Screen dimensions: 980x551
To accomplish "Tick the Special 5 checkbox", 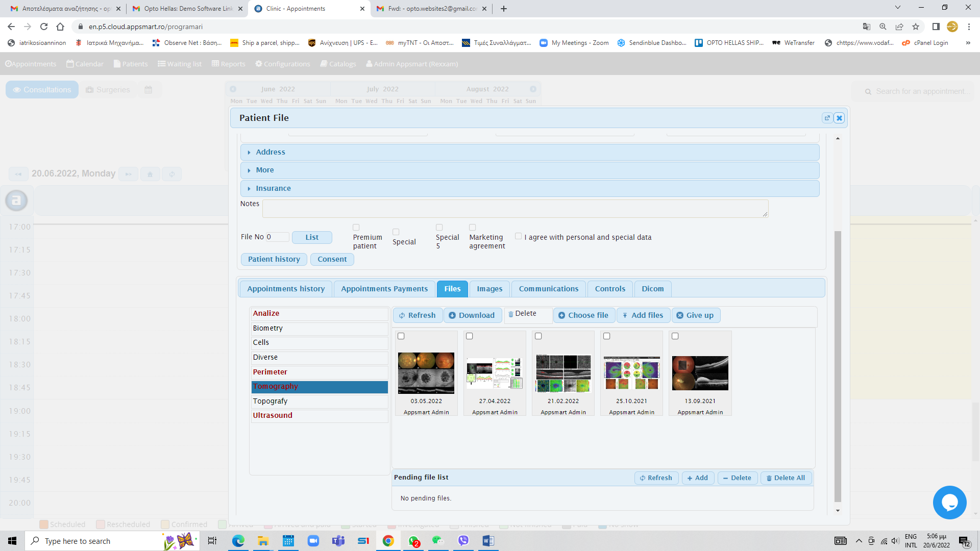I will pos(439,228).
